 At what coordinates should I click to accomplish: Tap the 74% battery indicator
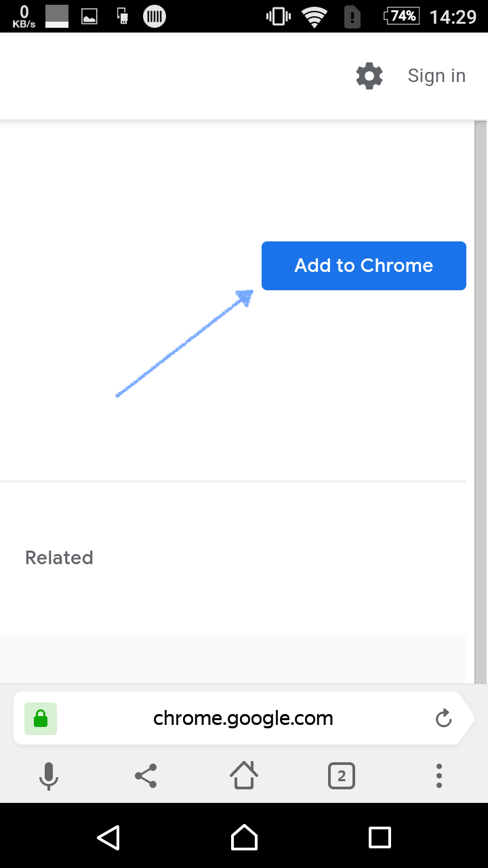402,16
